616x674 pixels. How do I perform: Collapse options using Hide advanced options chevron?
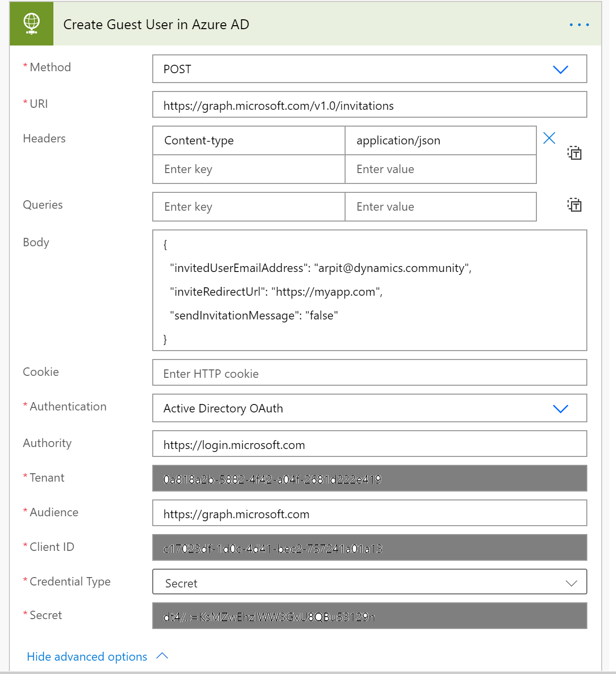click(x=162, y=656)
